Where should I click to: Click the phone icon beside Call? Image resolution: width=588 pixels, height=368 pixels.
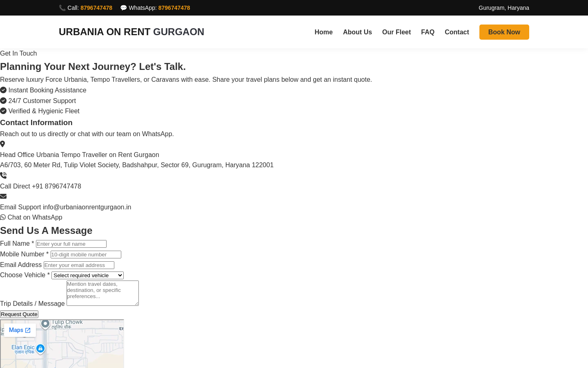pyautogui.click(x=62, y=8)
